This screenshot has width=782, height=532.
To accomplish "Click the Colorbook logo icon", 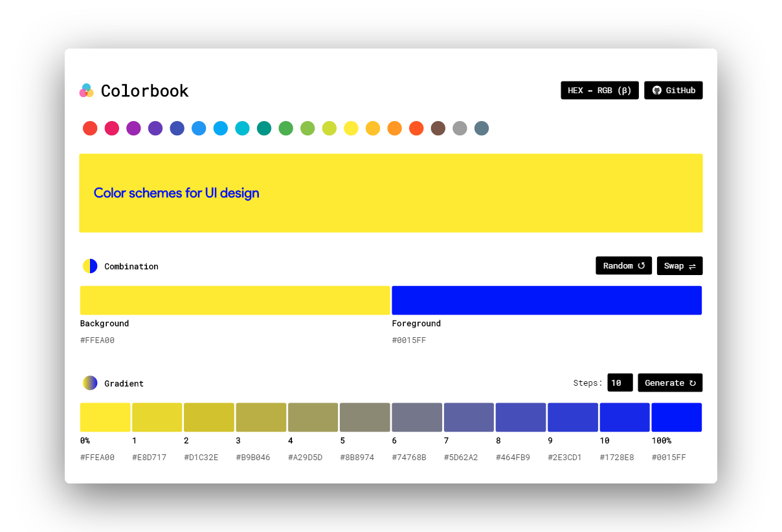I will click(87, 91).
